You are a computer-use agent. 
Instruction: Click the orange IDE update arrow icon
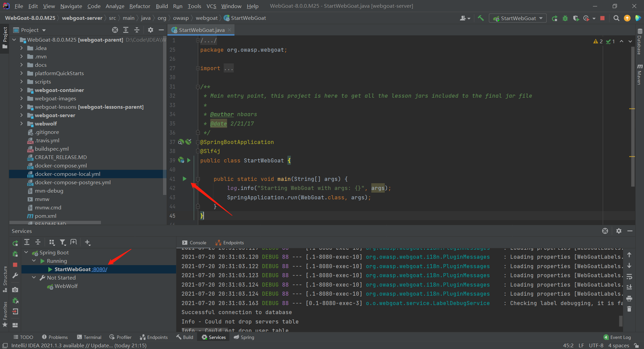[x=627, y=18]
